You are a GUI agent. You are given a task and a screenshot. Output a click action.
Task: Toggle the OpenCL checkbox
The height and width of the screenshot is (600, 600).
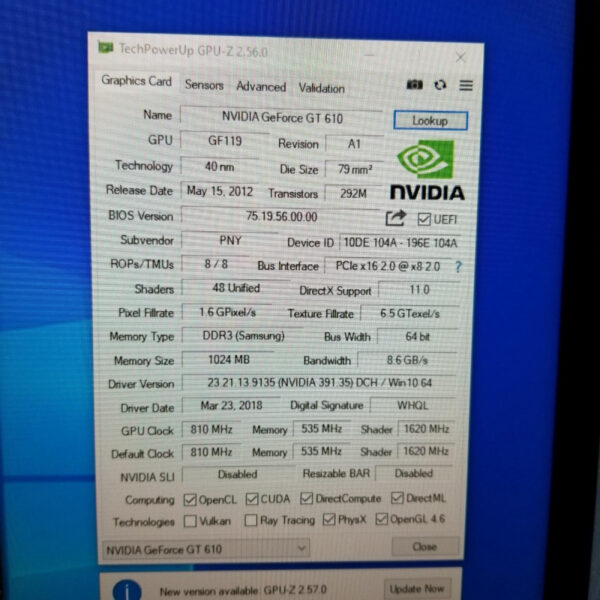pos(190,500)
